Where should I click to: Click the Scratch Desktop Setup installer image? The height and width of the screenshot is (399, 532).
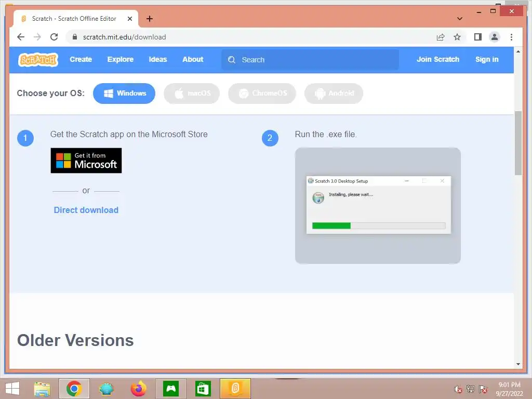click(378, 206)
